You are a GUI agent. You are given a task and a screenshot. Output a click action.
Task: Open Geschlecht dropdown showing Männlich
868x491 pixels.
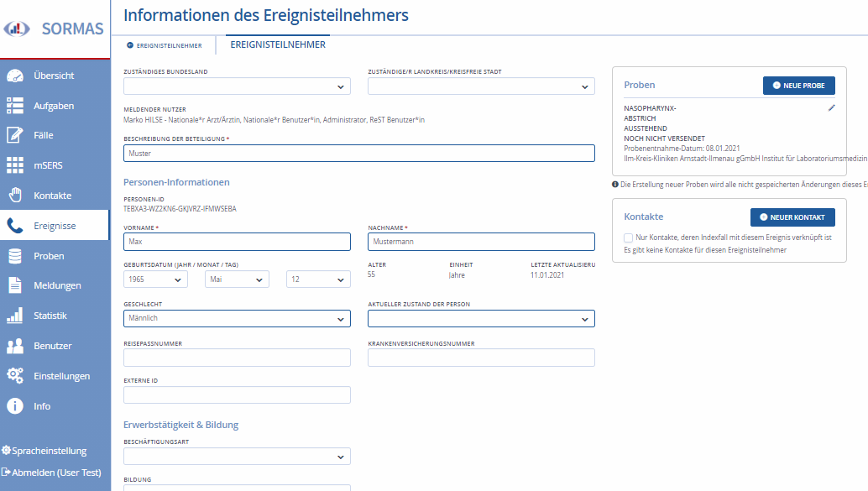237,318
